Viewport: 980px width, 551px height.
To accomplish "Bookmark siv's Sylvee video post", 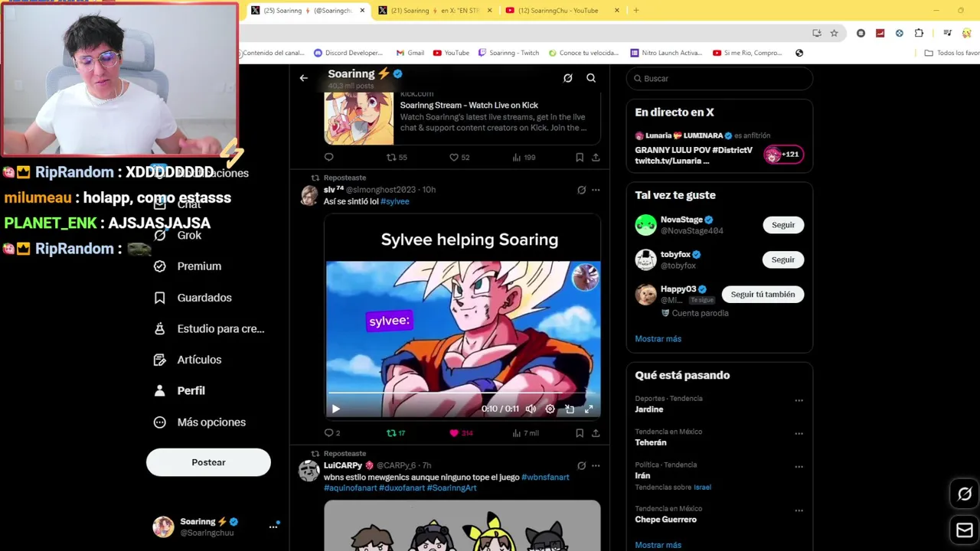I will (x=580, y=433).
